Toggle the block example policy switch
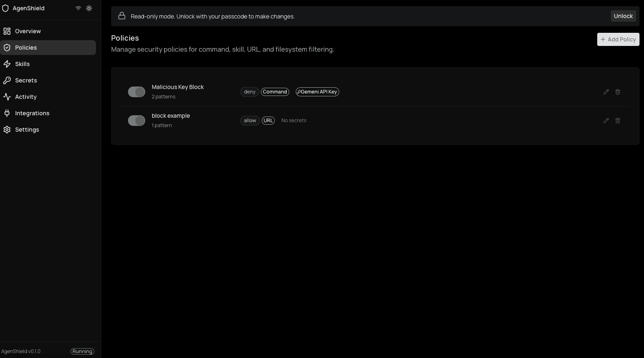The image size is (644, 358). tap(137, 121)
